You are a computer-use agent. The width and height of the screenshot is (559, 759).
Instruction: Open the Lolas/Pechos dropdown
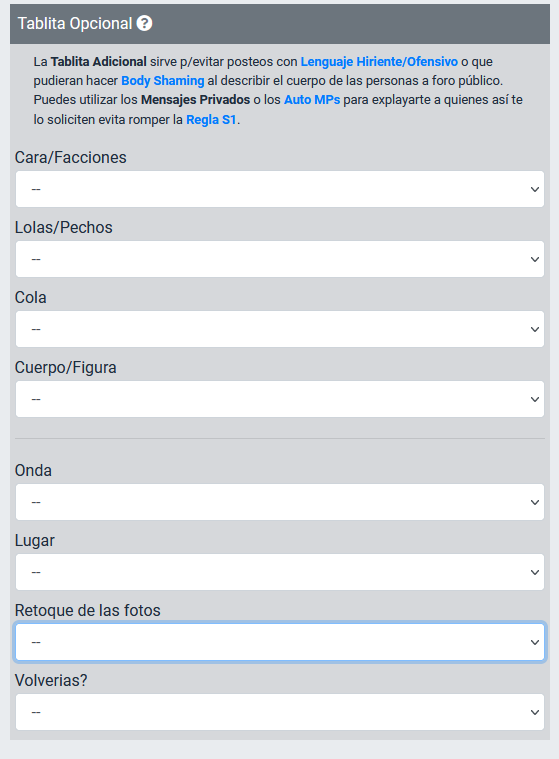[x=280, y=259]
